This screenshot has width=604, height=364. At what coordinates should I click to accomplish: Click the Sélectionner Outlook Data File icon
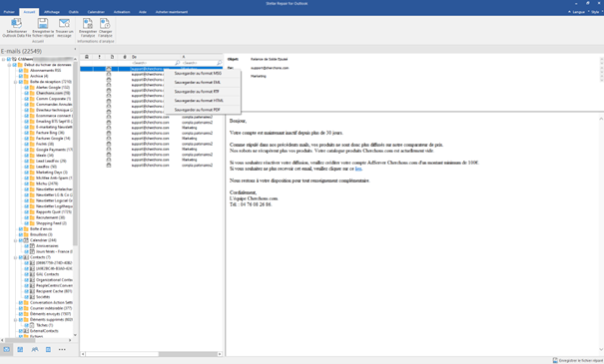(16, 23)
